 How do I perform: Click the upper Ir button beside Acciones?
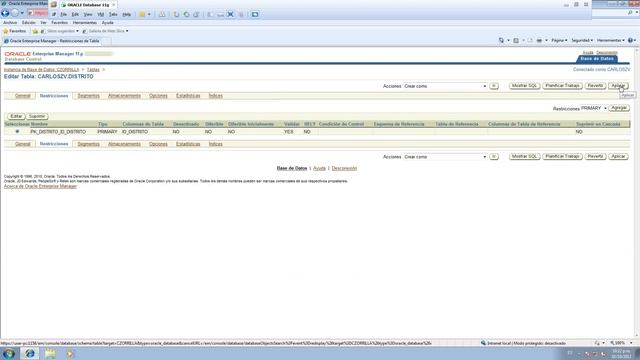coord(494,86)
